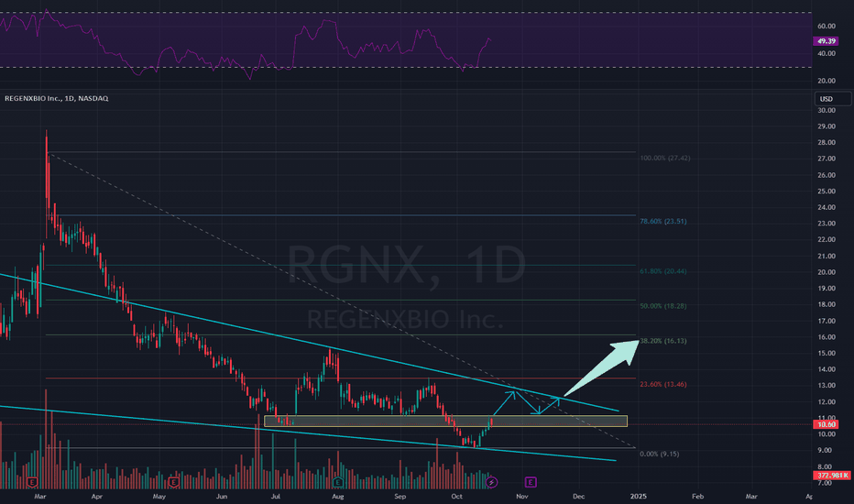The width and height of the screenshot is (854, 504).
Task: Click the 30.00 price axis label
Action: pos(827,110)
